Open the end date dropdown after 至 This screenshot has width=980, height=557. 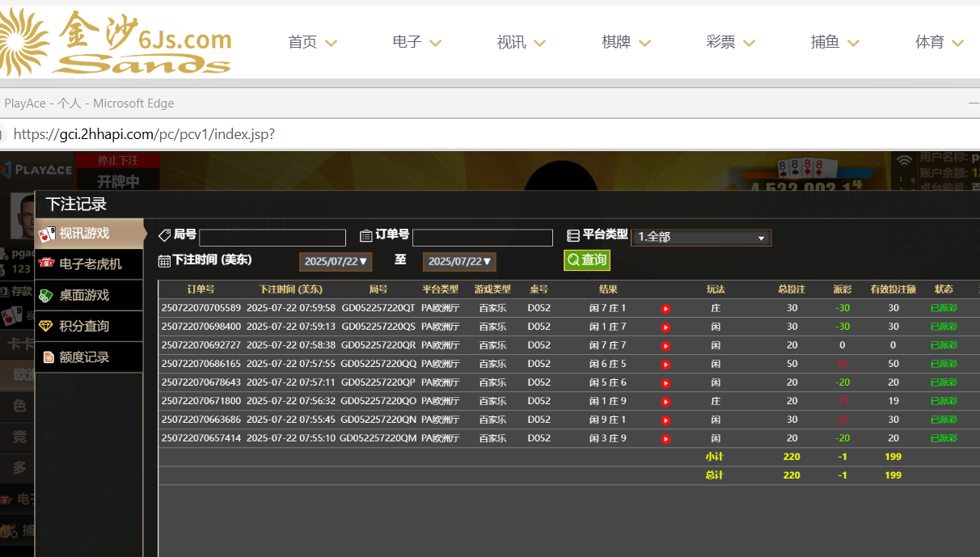point(458,262)
